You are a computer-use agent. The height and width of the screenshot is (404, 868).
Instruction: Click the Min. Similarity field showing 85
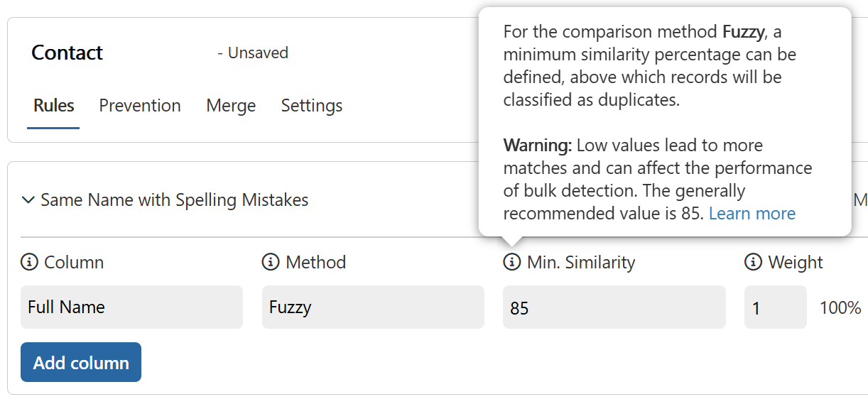[x=614, y=307]
